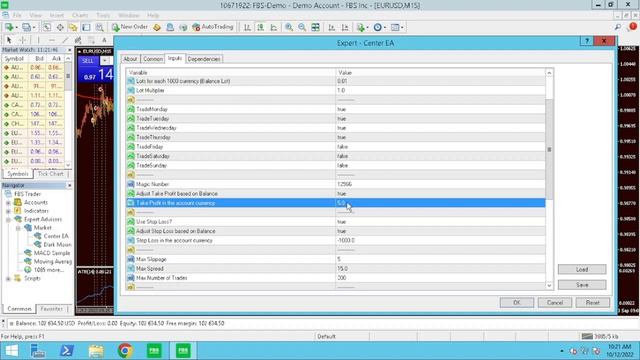The width and height of the screenshot is (640, 360).
Task: Open MetaEditor from the toolbar
Action: tap(157, 27)
